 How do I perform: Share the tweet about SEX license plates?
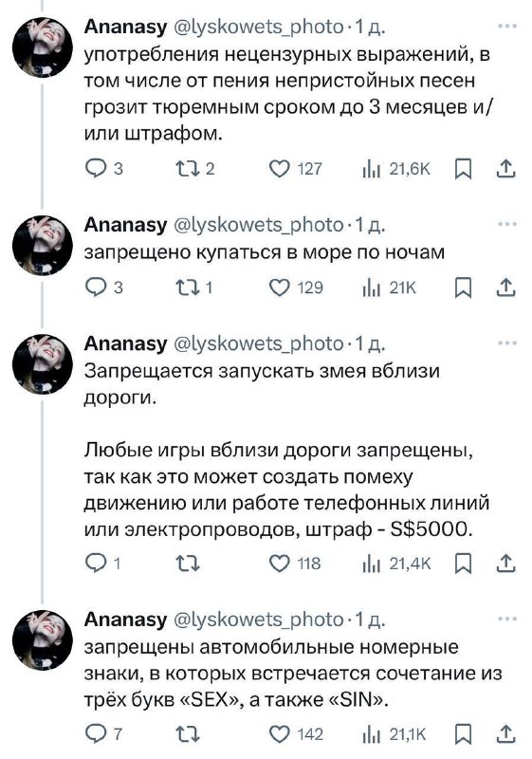(505, 734)
